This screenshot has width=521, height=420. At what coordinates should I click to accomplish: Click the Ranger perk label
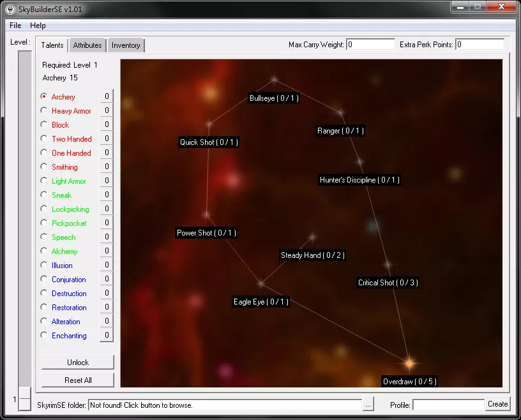pos(340,131)
